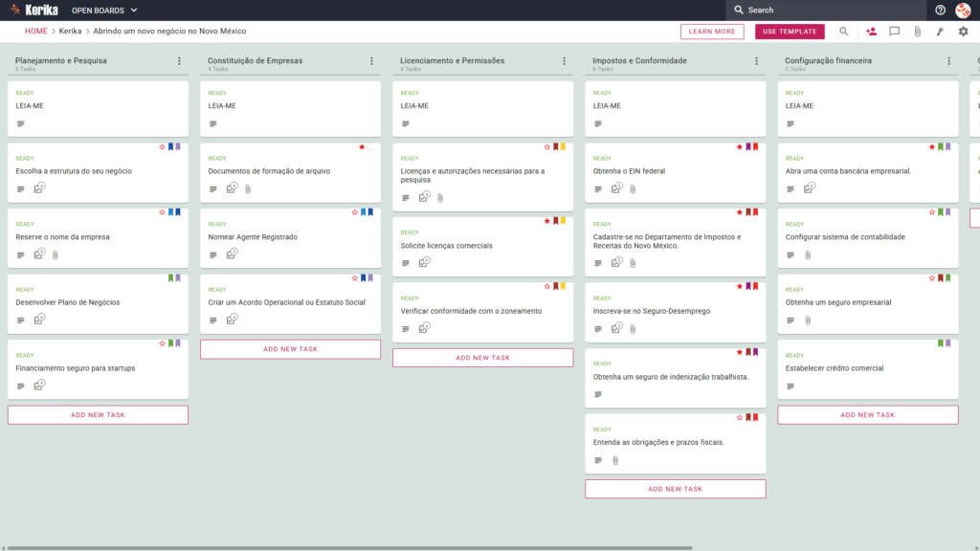The image size is (980, 551).
Task: Toggle star on Obtenha um seguro empresarial
Action: (x=932, y=278)
